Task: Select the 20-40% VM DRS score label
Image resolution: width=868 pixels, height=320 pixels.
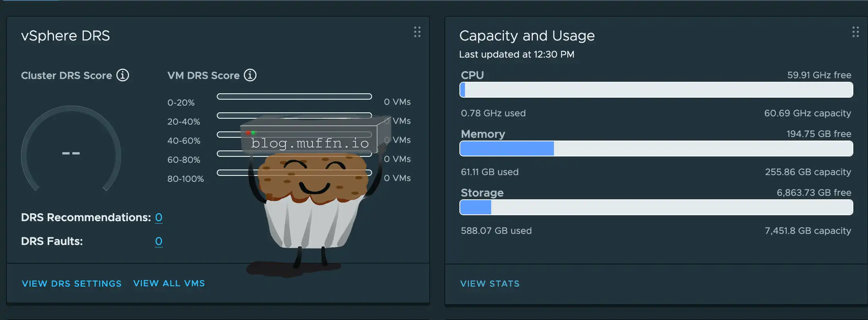Action: (x=183, y=121)
